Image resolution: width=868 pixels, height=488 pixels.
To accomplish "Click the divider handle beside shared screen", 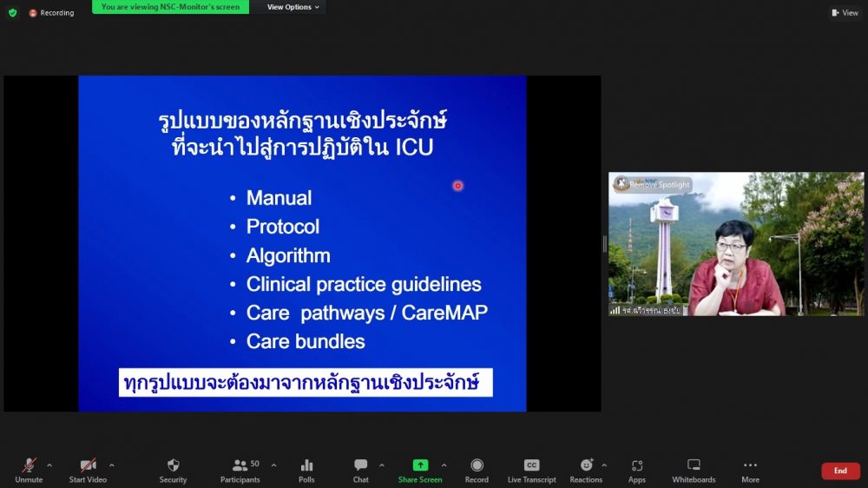I will [x=605, y=244].
